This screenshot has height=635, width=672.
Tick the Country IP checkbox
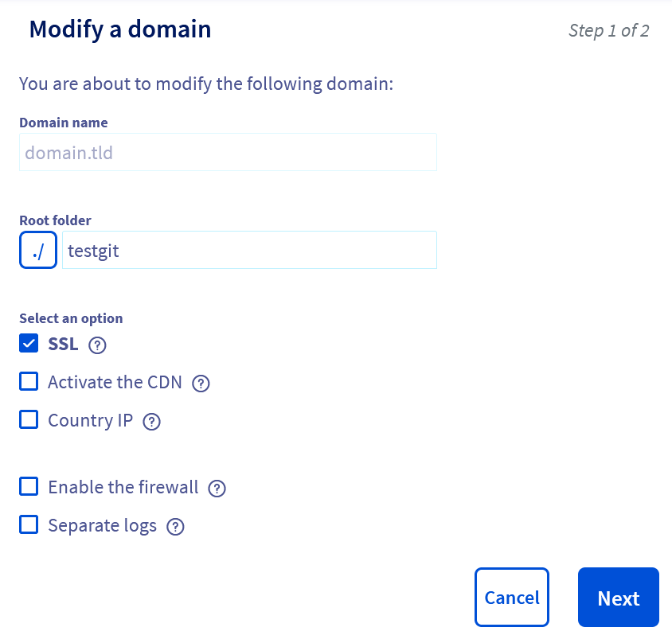(29, 420)
